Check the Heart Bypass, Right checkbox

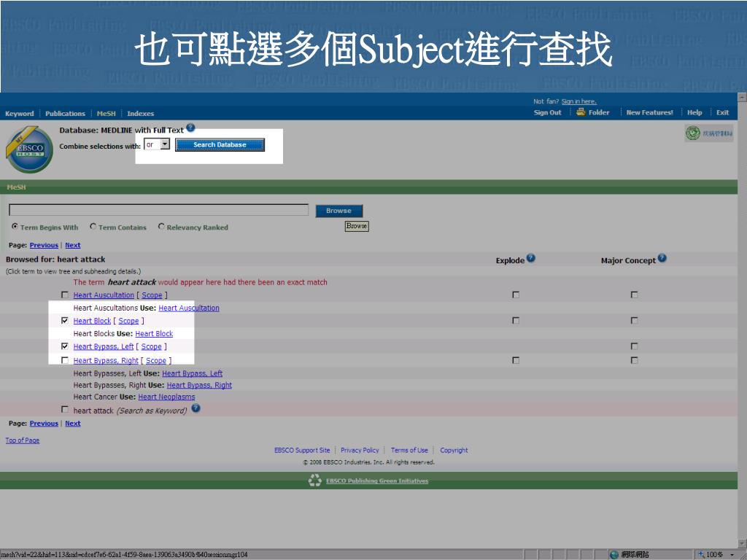point(65,360)
